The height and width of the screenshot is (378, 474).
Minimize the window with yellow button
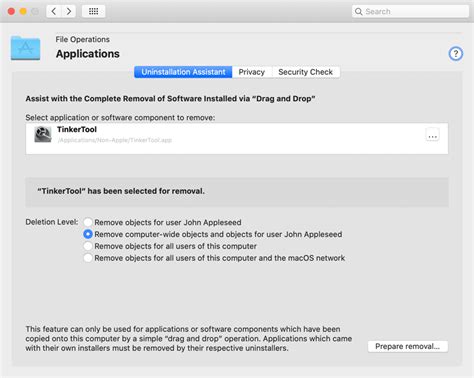23,11
